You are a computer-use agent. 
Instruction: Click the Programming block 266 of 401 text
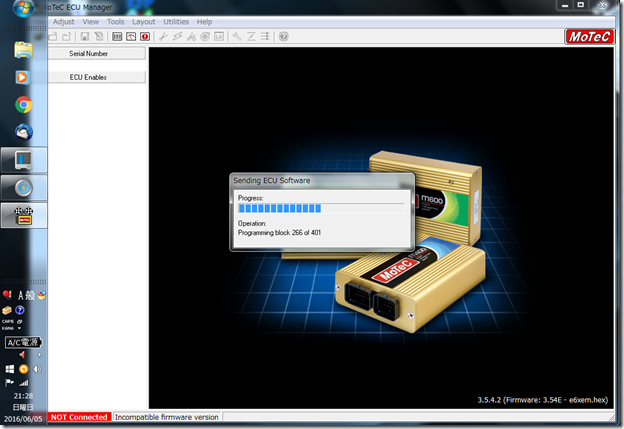pos(279,233)
